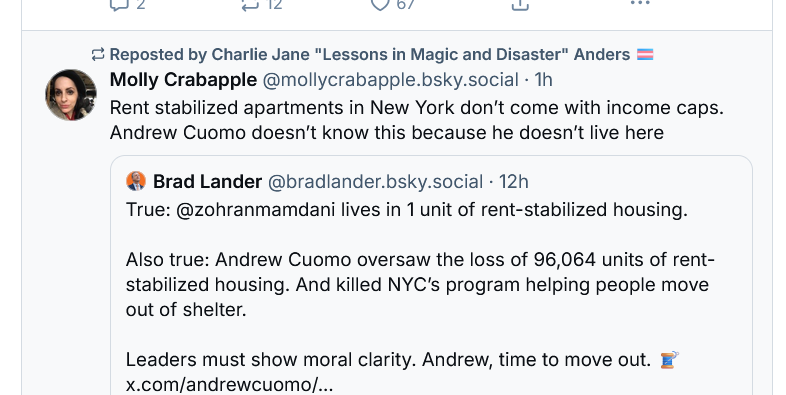Open the x.com/andrewcuomo/... link
This screenshot has height=395, width=786.
tap(229, 384)
